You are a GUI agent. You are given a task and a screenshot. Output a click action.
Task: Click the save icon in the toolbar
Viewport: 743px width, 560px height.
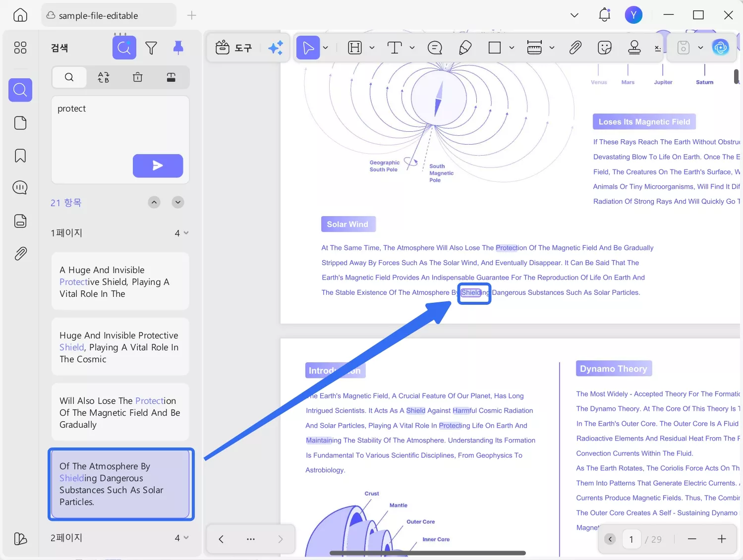pyautogui.click(x=684, y=48)
